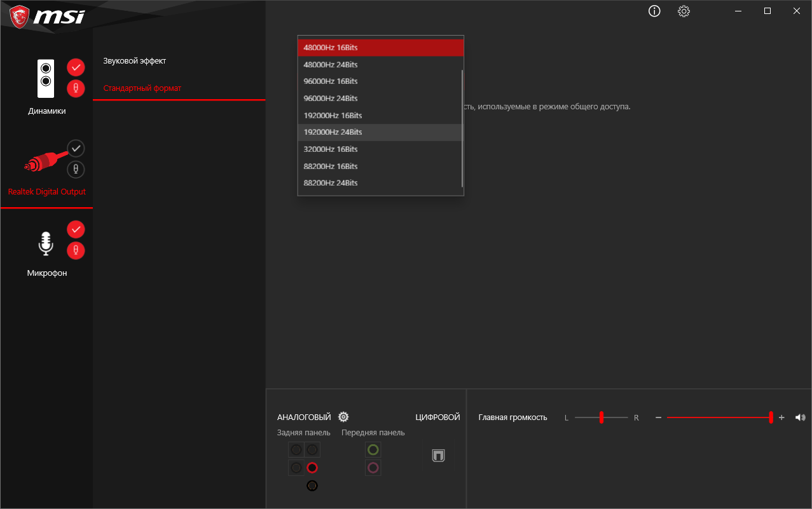The height and width of the screenshot is (509, 812).
Task: Click the Динамики device label
Action: coord(46,111)
